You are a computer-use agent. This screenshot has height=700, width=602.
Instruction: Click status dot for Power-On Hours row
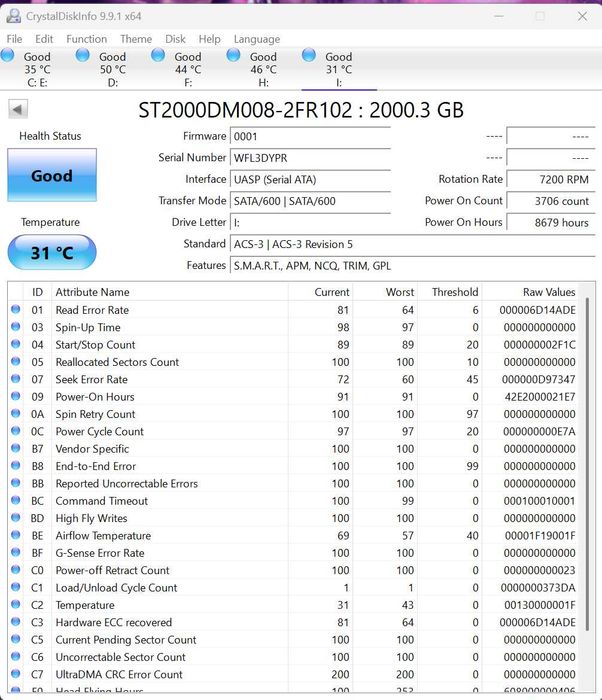tap(16, 396)
